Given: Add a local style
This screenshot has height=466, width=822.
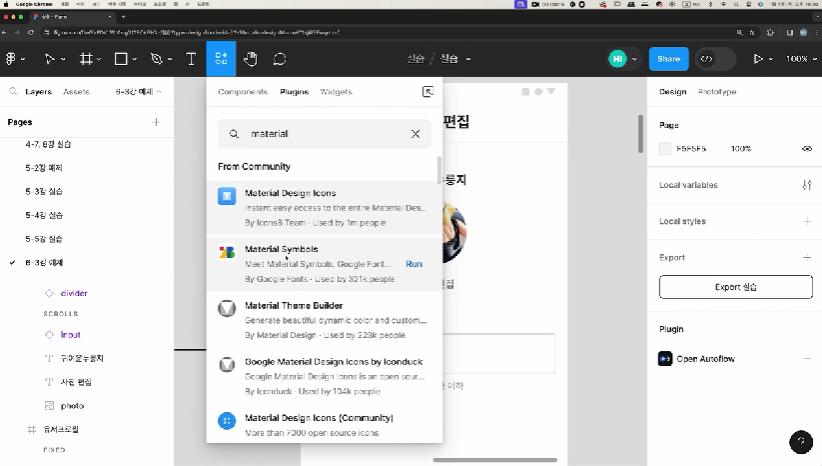Looking at the screenshot, I should 807,221.
